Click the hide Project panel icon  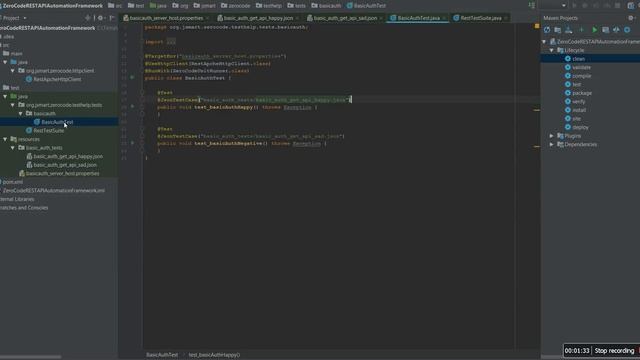(x=112, y=18)
